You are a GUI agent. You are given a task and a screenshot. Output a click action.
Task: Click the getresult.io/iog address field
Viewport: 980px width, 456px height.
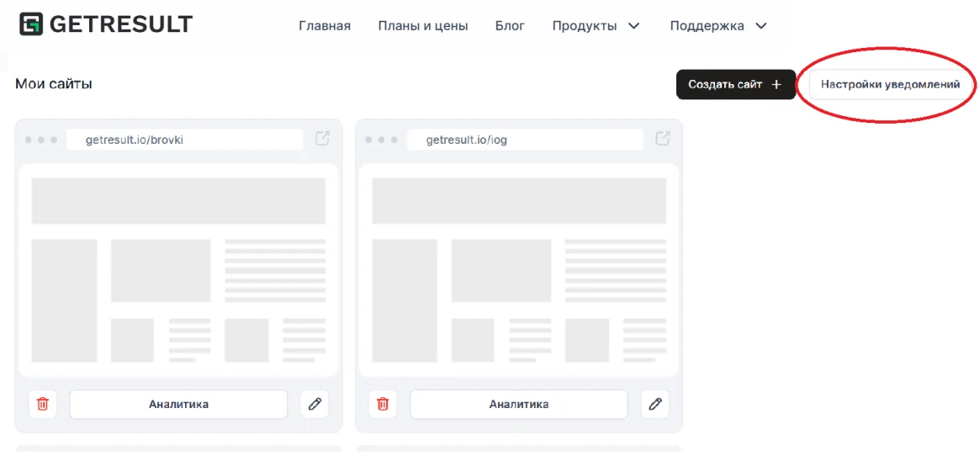525,140
